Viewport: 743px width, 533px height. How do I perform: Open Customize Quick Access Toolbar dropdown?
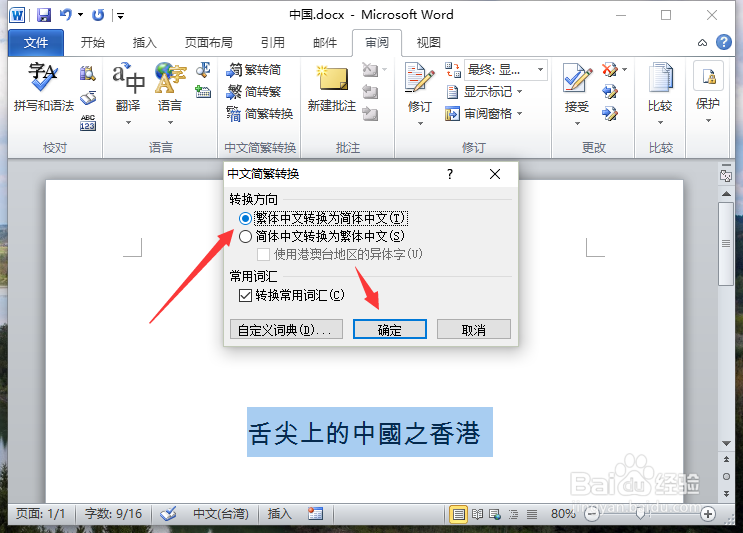pos(120,16)
